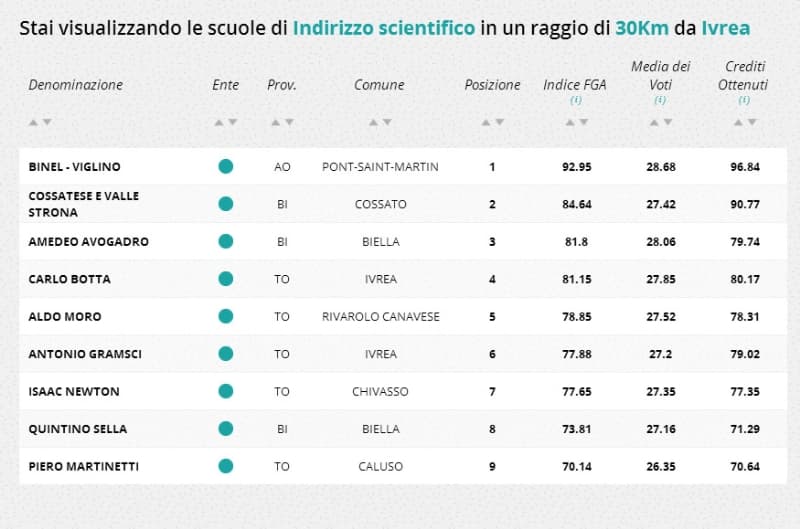Sort ascending by Denominazione column
Image resolution: width=800 pixels, height=529 pixels.
[x=33, y=122]
